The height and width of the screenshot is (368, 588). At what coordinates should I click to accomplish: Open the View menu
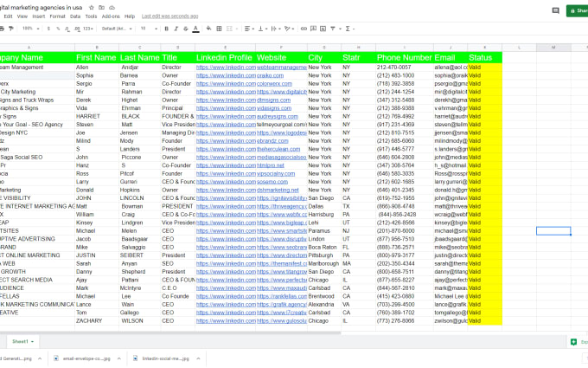(22, 16)
